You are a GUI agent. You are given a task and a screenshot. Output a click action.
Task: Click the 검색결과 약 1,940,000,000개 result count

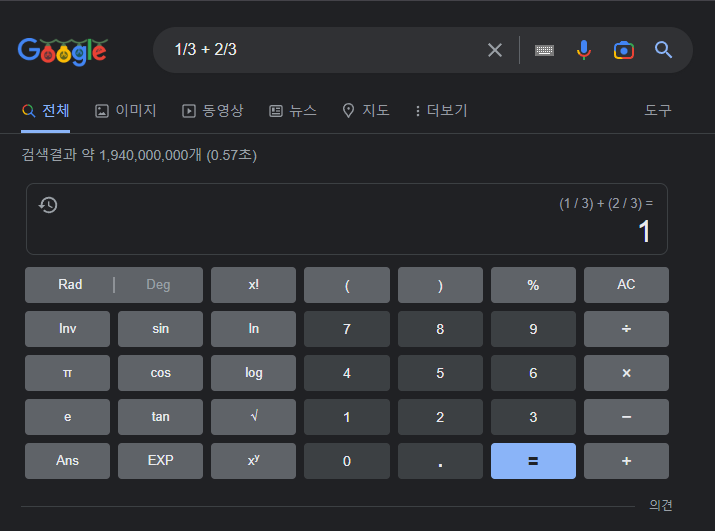(x=139, y=155)
